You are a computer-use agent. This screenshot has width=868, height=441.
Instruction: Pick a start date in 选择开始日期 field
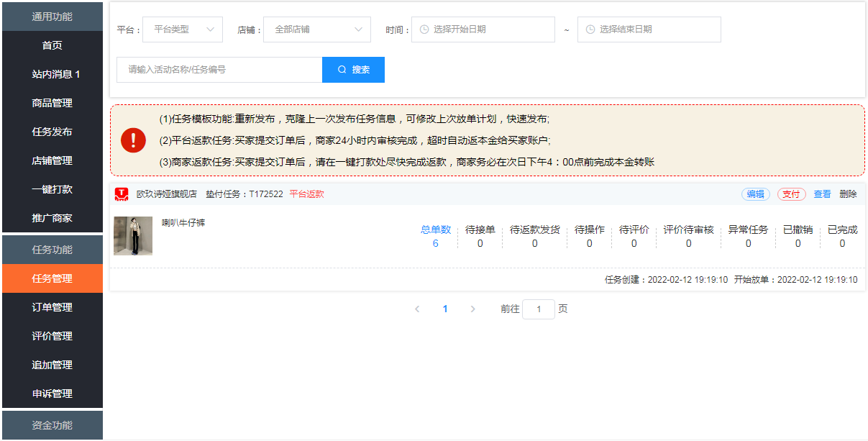click(483, 29)
